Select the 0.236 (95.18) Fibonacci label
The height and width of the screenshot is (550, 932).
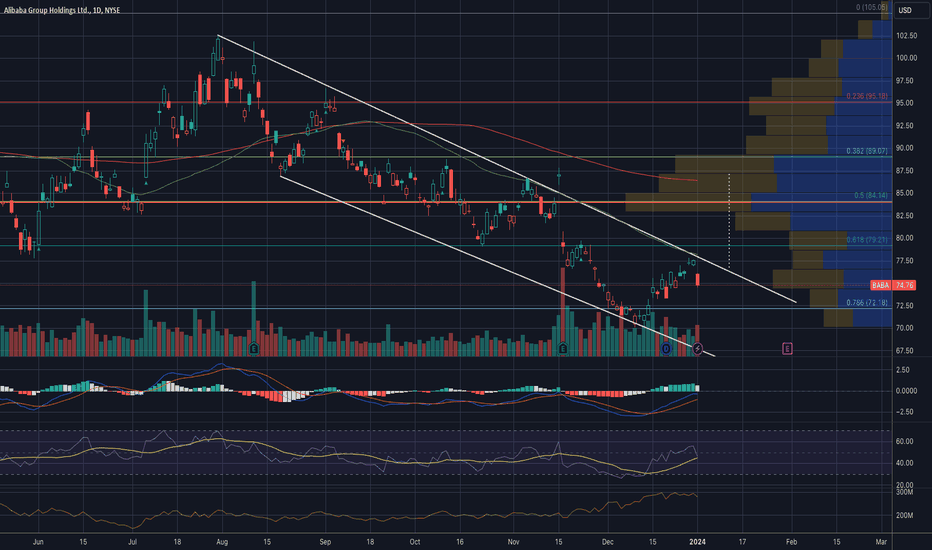867,96
